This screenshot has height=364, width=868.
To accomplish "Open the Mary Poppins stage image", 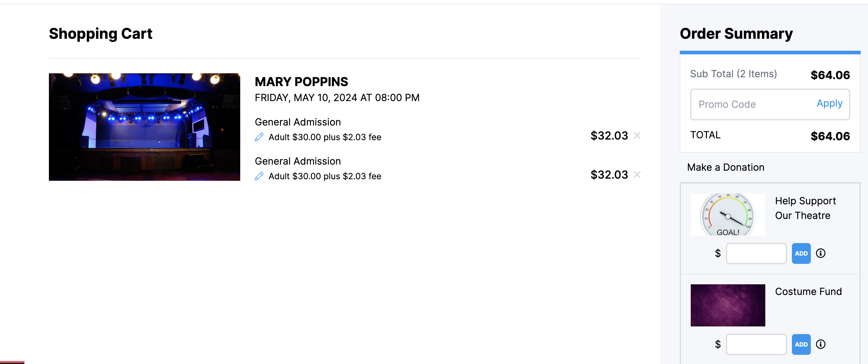I will pyautogui.click(x=144, y=127).
